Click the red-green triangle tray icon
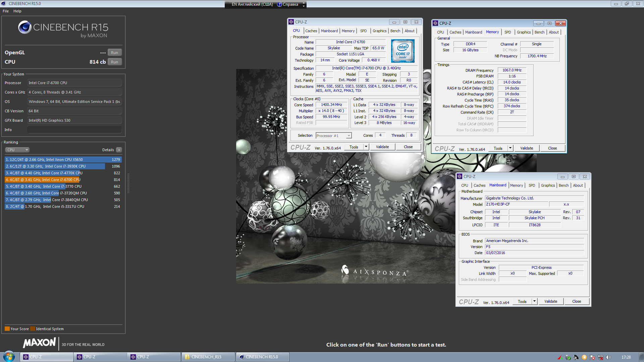The width and height of the screenshot is (644, 362). [x=560, y=357]
